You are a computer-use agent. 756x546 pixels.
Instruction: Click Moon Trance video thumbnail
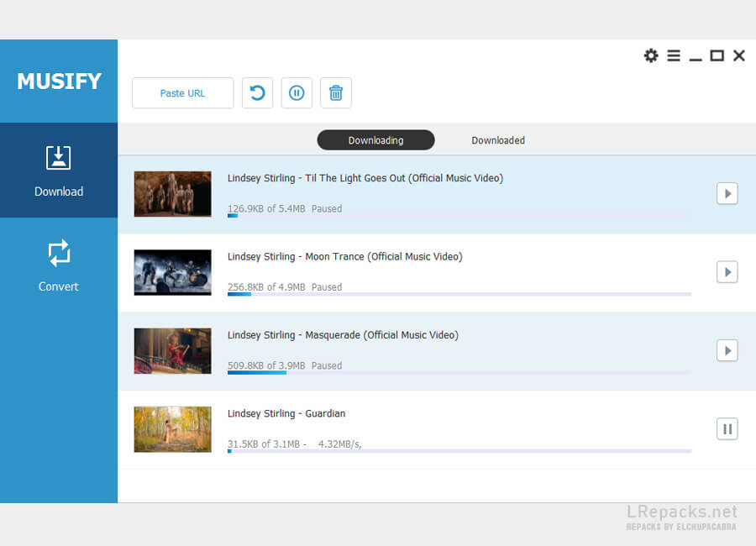pyautogui.click(x=172, y=272)
